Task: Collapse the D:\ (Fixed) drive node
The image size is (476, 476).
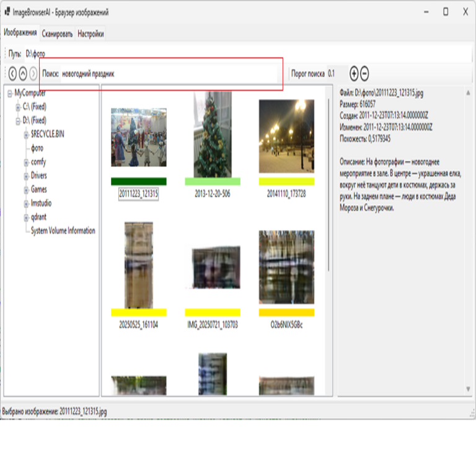Action: click(x=18, y=120)
